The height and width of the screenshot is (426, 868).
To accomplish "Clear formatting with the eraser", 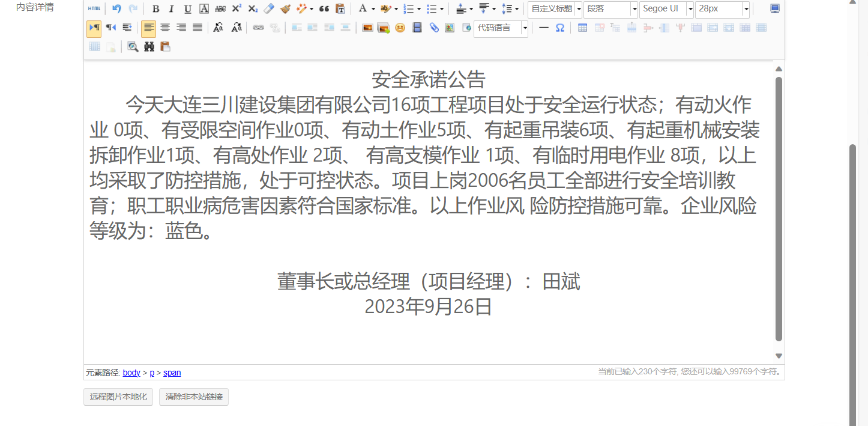I will coord(269,9).
